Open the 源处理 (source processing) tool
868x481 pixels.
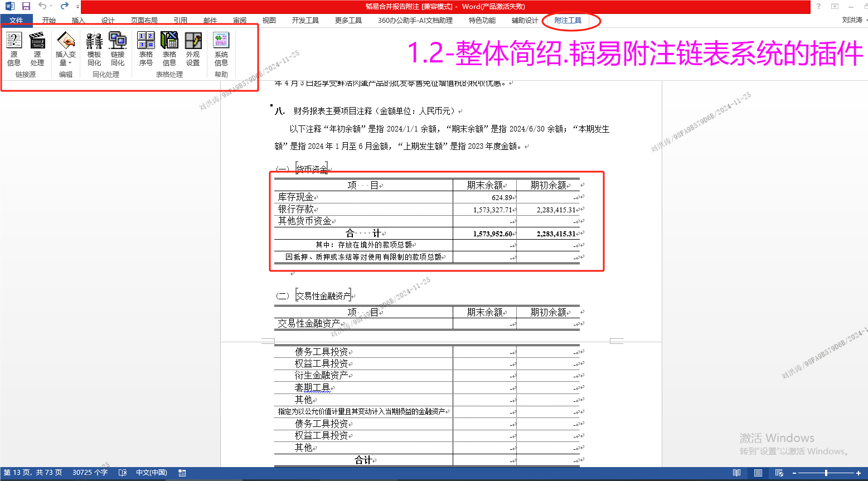pyautogui.click(x=37, y=49)
